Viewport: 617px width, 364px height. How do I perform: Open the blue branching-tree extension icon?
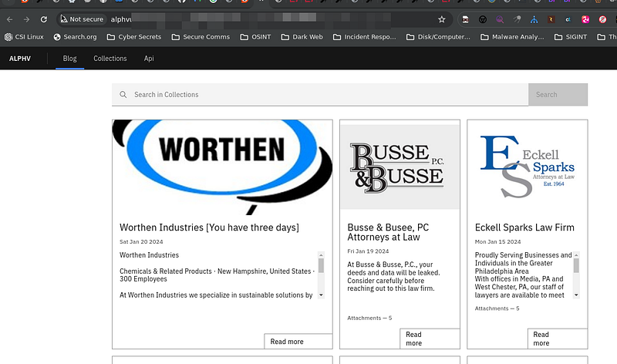point(534,19)
